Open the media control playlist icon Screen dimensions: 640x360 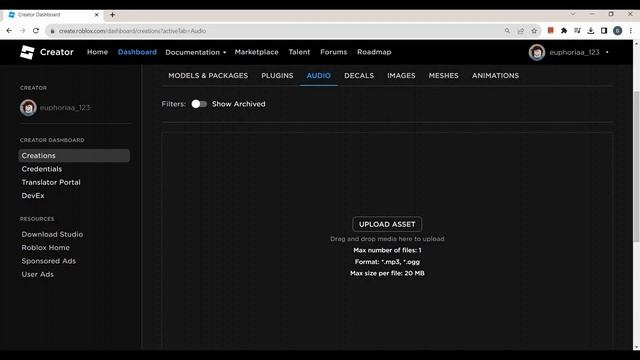click(577, 31)
